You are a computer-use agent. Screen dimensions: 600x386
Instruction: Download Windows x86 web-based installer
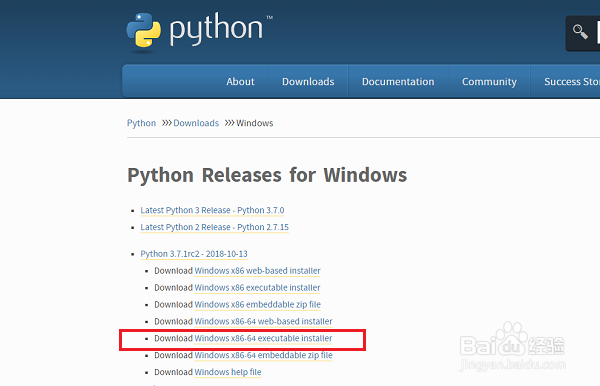(257, 271)
